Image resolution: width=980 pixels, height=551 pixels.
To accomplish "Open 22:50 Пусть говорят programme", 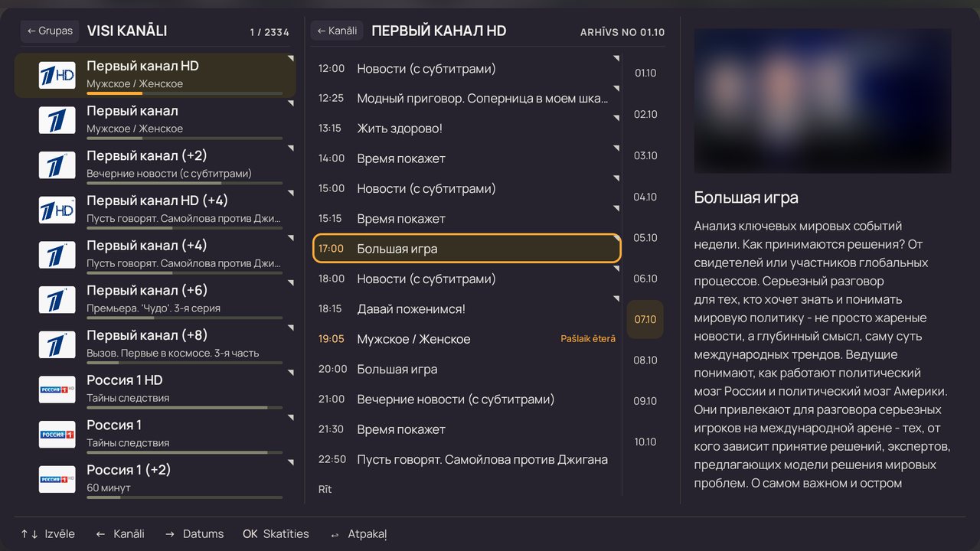I will coord(467,460).
